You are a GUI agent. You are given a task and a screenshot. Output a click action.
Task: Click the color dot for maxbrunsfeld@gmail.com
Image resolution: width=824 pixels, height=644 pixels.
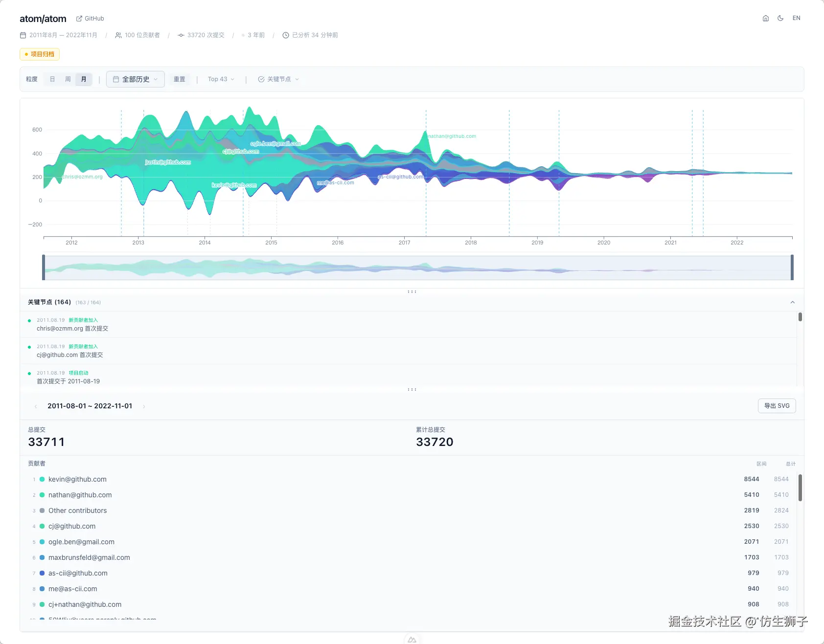[42, 557]
